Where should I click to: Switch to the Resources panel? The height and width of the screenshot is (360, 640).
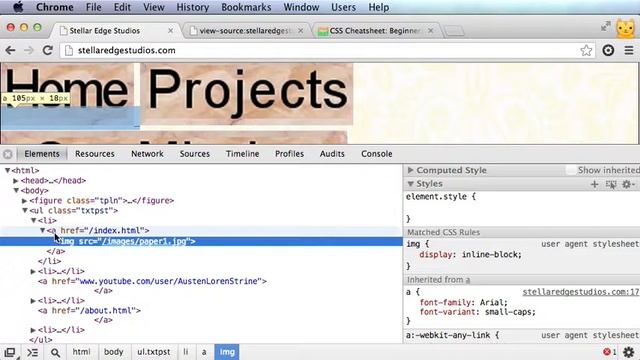(x=95, y=154)
